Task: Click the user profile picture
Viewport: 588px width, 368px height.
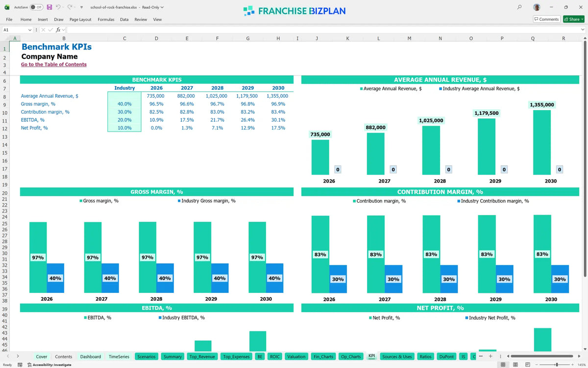Action: 538,7
